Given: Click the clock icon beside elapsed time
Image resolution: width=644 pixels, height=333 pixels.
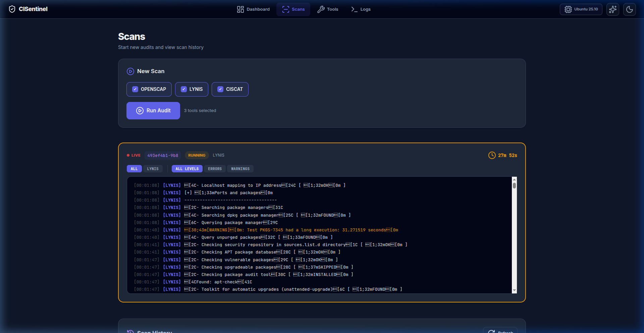Looking at the screenshot, I should [492, 155].
